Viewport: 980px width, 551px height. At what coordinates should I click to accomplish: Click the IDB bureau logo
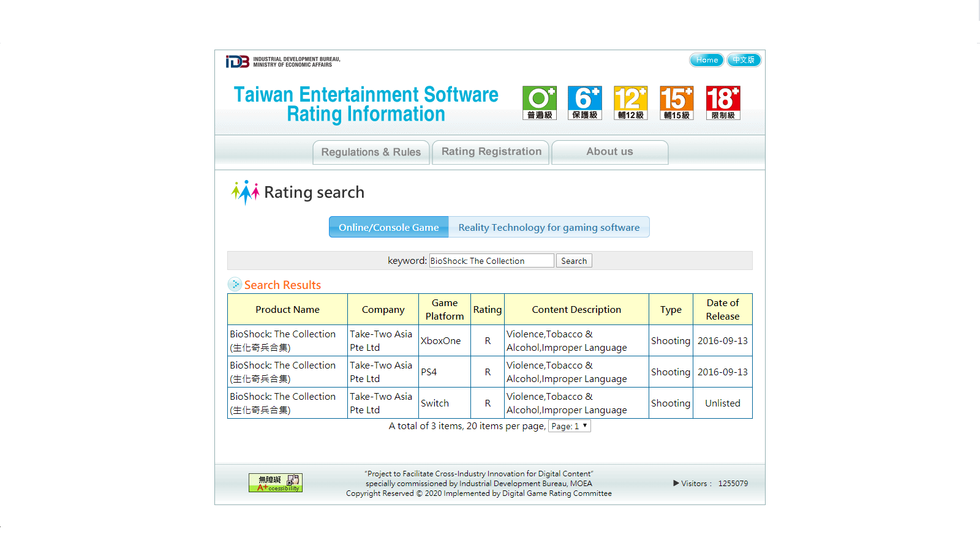[283, 62]
